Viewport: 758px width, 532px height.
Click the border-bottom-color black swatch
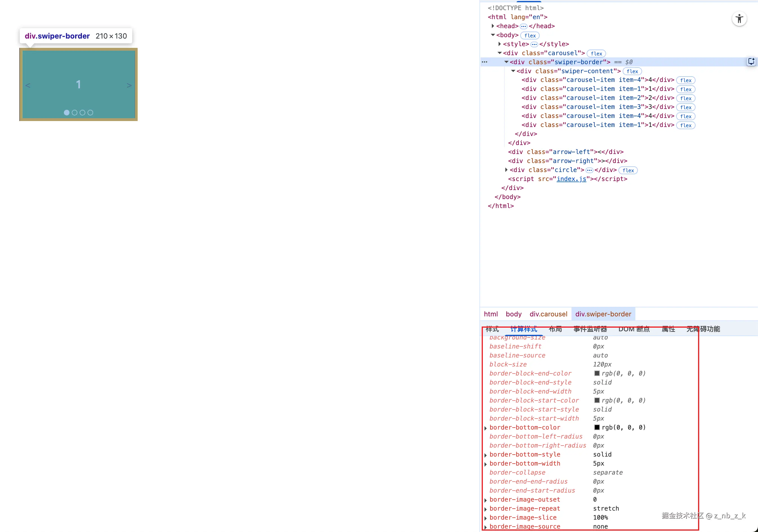pyautogui.click(x=597, y=427)
